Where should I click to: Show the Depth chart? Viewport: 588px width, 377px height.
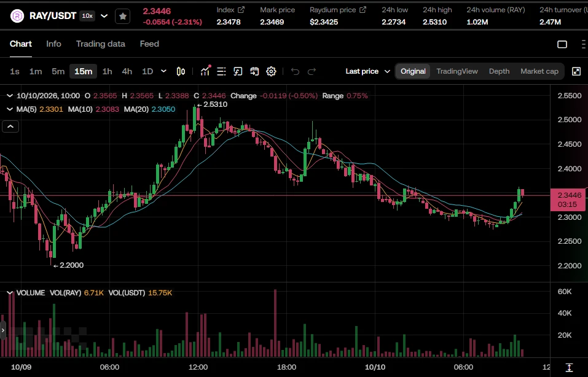[499, 71]
